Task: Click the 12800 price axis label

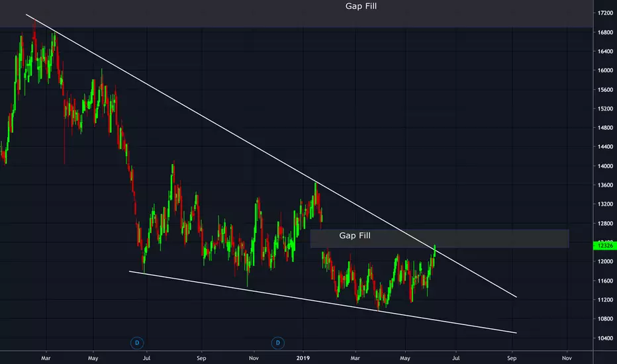Action: coord(605,224)
